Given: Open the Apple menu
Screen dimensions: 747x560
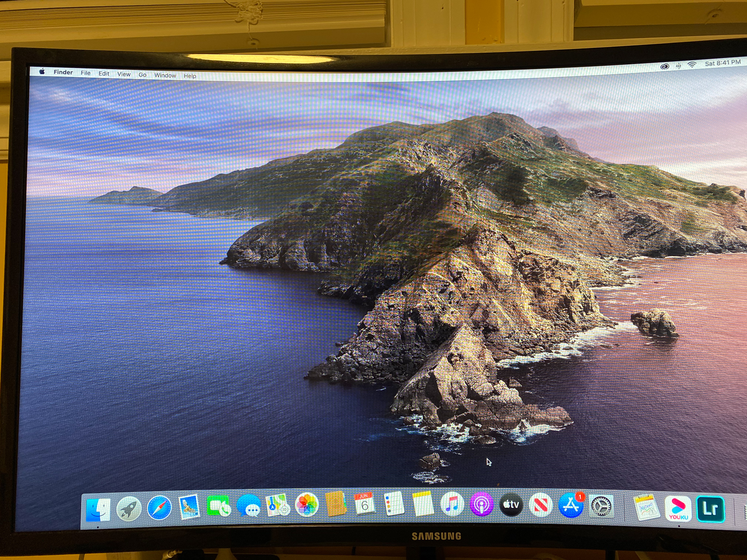Looking at the screenshot, I should [x=42, y=71].
